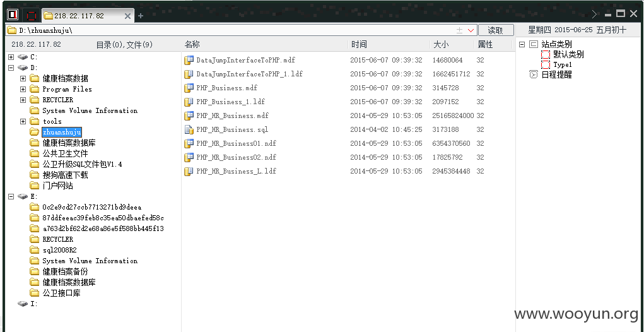Select PHP_HR_Business02.ndf file icon
Image resolution: width=644 pixels, height=332 pixels.
pos(189,157)
